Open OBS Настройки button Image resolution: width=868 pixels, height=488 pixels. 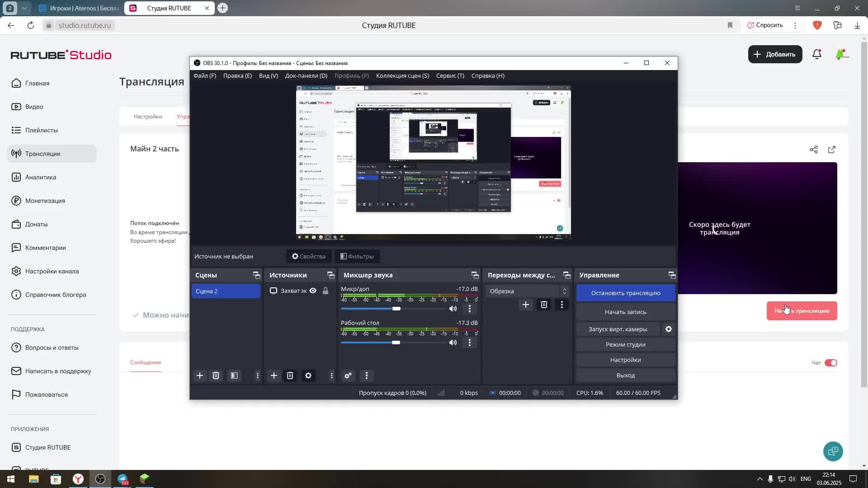(x=626, y=360)
